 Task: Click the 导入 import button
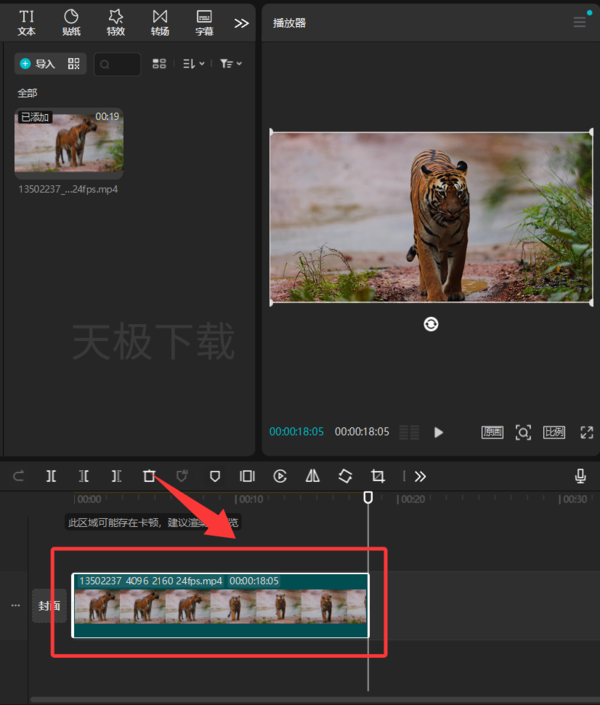pos(39,64)
